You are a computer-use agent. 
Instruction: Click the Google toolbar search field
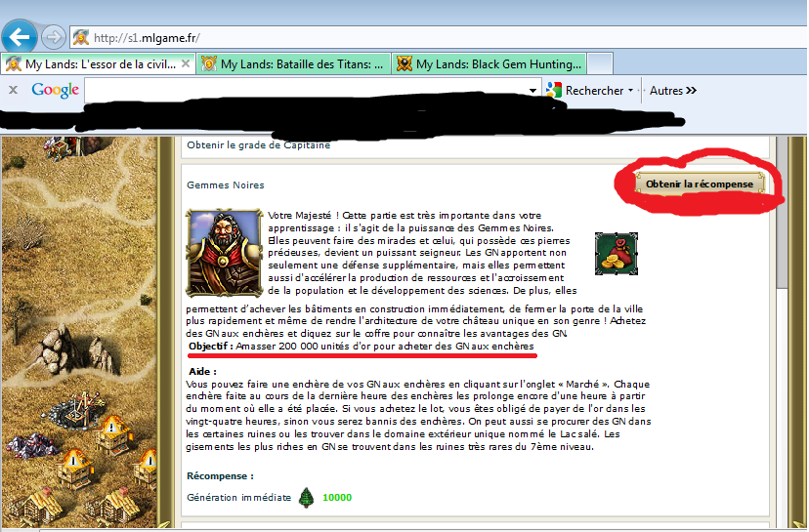tap(308, 90)
